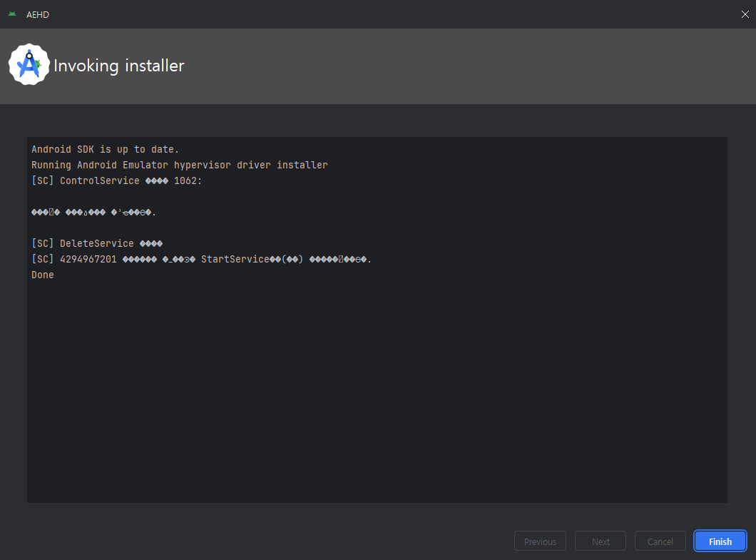Click the 'AEHD' window title text
The height and width of the screenshot is (560, 756).
[38, 14]
